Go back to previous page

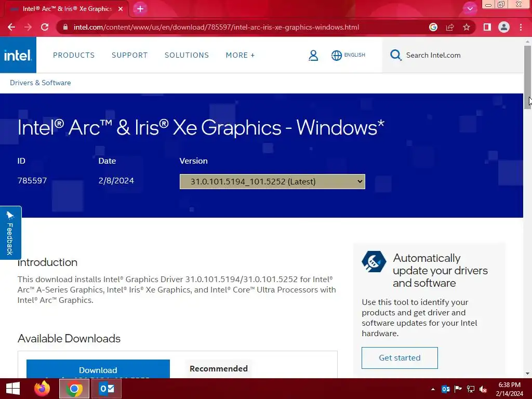pyautogui.click(x=11, y=27)
